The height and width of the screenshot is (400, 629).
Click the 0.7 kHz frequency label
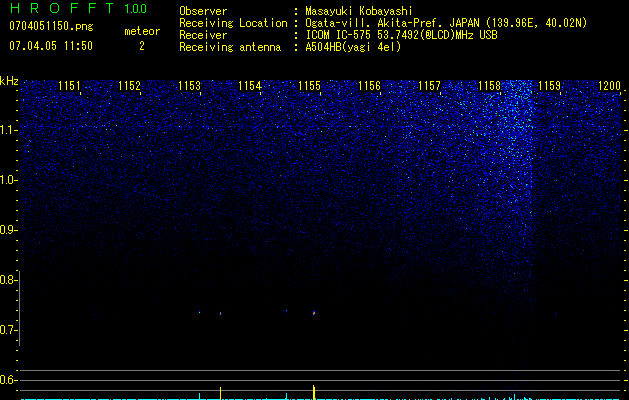9,330
